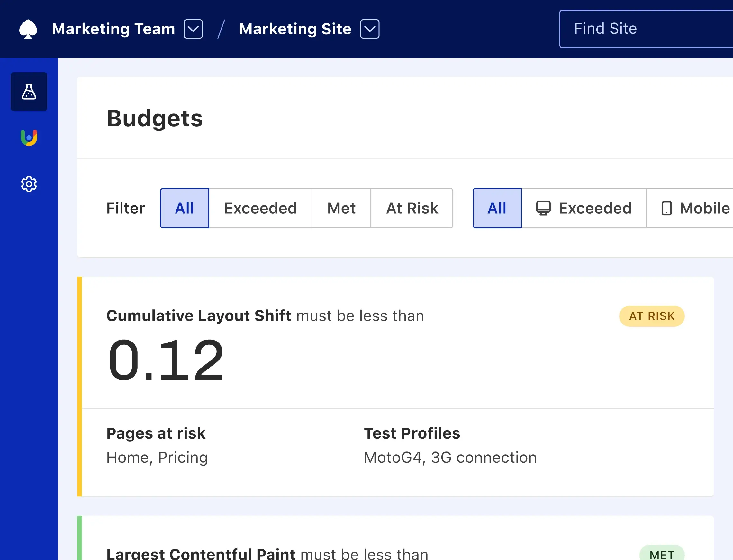This screenshot has width=733, height=560.
Task: Open the Largest Contentful Paint budget title
Action: (201, 554)
